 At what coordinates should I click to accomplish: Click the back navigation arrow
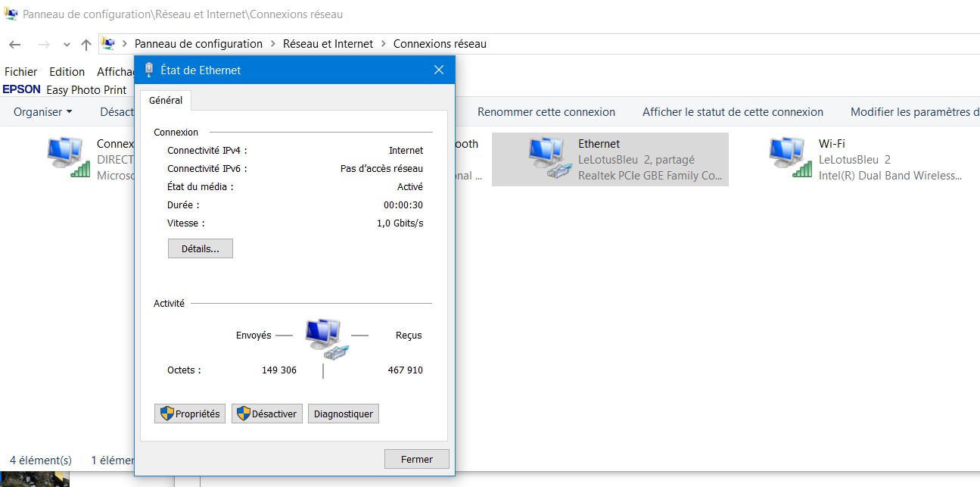(x=14, y=44)
